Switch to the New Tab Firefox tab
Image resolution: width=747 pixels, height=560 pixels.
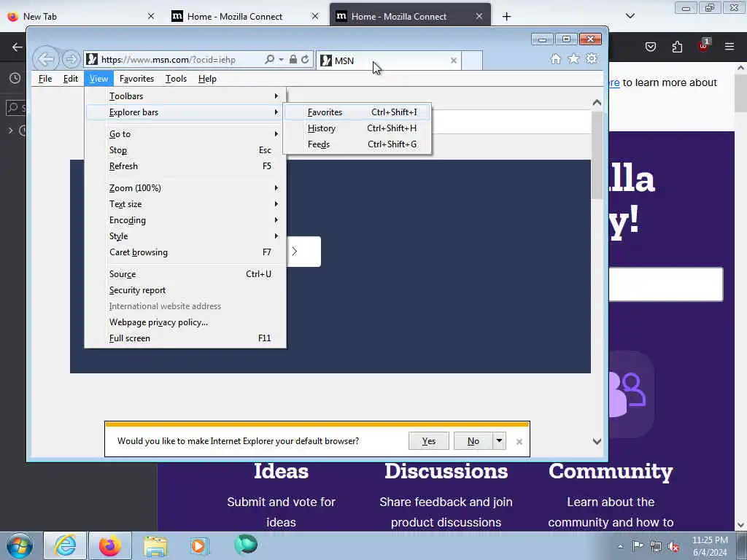[81, 17]
